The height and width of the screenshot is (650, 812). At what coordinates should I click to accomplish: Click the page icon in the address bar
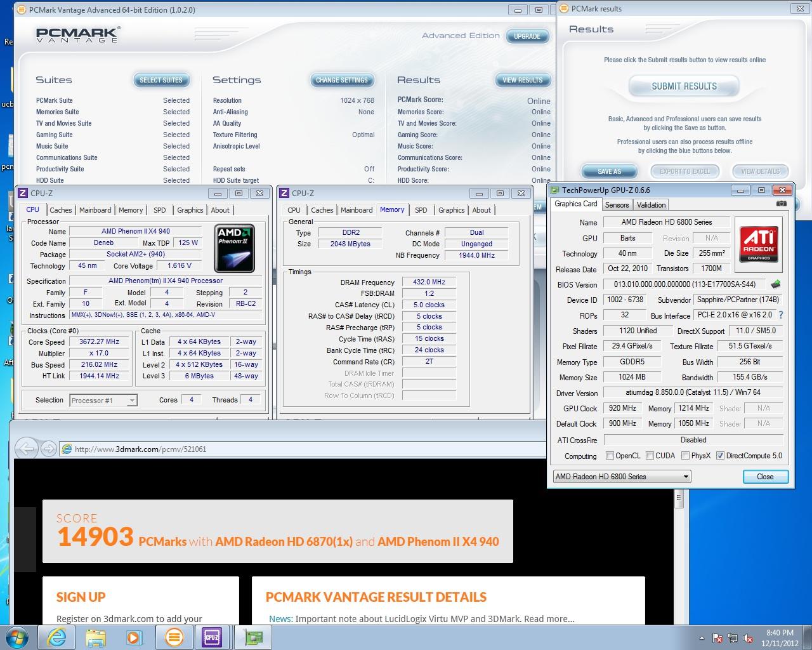(67, 449)
